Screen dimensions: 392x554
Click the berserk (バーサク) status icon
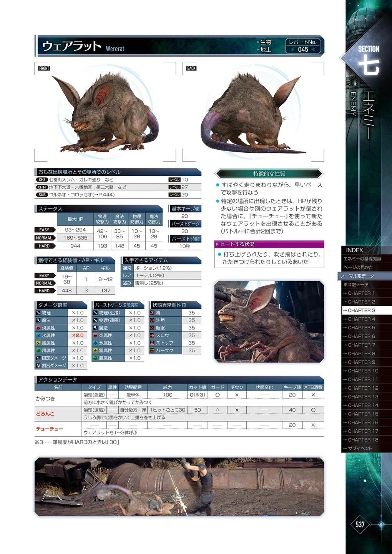[x=152, y=350]
